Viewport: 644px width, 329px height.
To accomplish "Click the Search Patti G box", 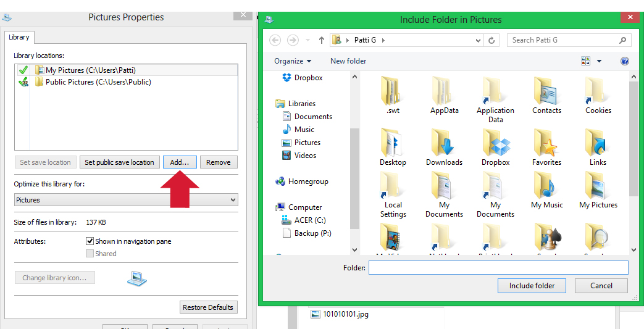I will point(562,40).
